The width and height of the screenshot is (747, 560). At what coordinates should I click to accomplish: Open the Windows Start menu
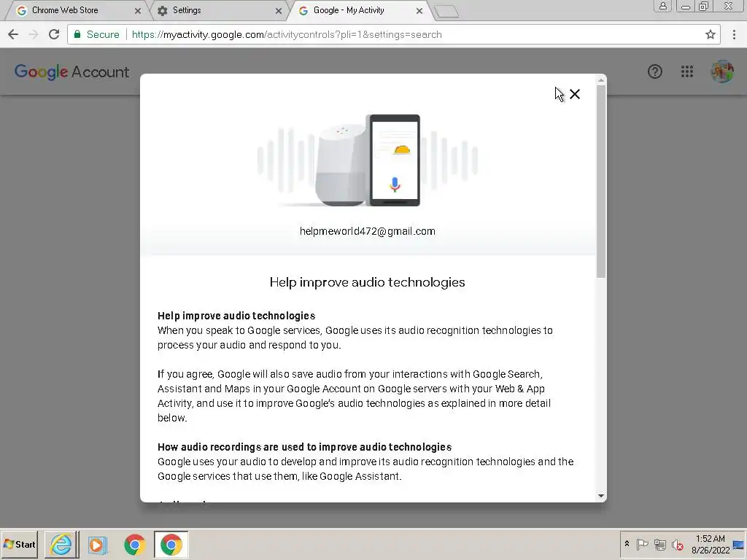[20, 544]
